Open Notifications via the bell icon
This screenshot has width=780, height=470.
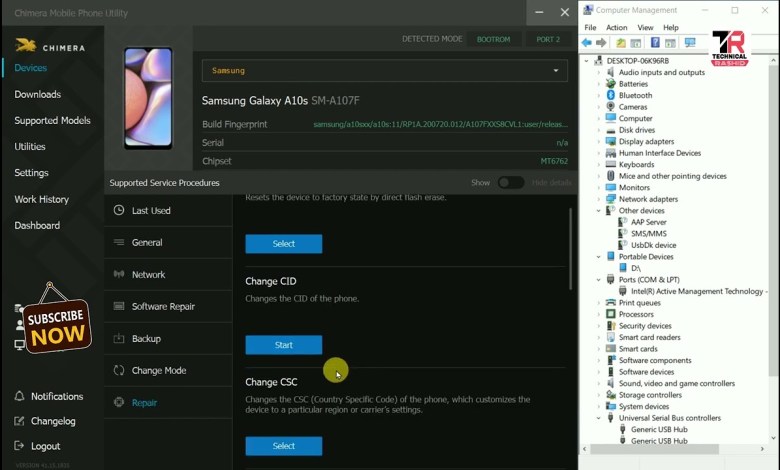click(x=19, y=397)
